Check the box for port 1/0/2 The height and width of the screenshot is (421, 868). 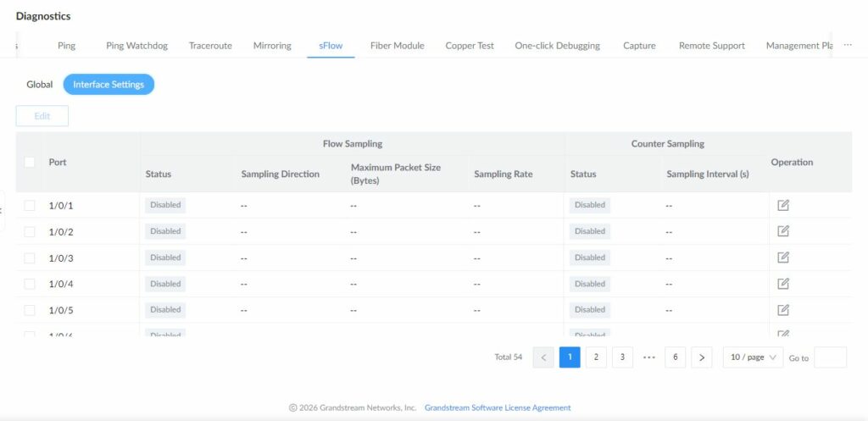(x=30, y=232)
